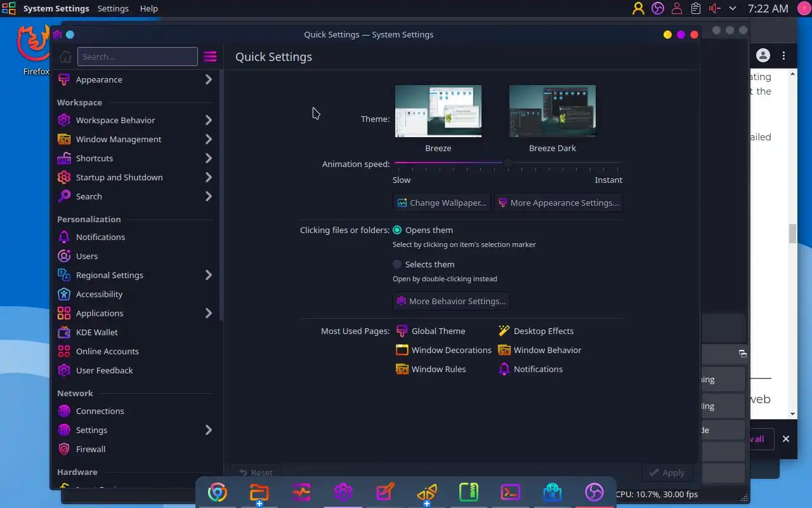
Task: Expand the Shortcuts category arrow
Action: click(x=208, y=158)
